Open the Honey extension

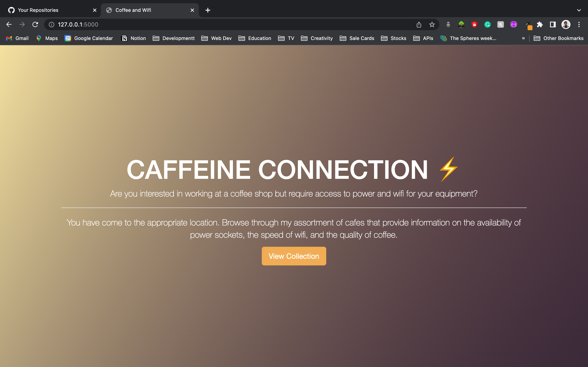[500, 24]
